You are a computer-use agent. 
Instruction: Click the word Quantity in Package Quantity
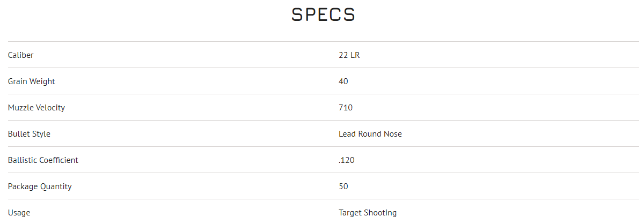coord(55,186)
